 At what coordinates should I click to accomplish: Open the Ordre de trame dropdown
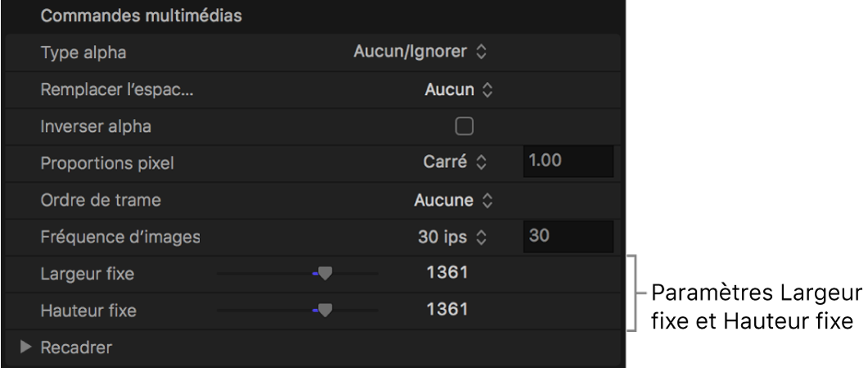coord(454,199)
